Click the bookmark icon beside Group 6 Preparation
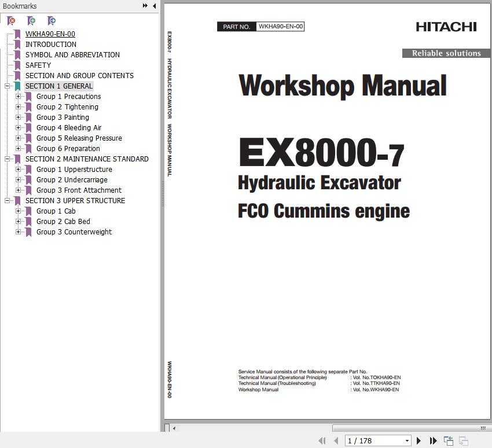Image resolution: width=492 pixels, height=448 pixels. coord(28,148)
